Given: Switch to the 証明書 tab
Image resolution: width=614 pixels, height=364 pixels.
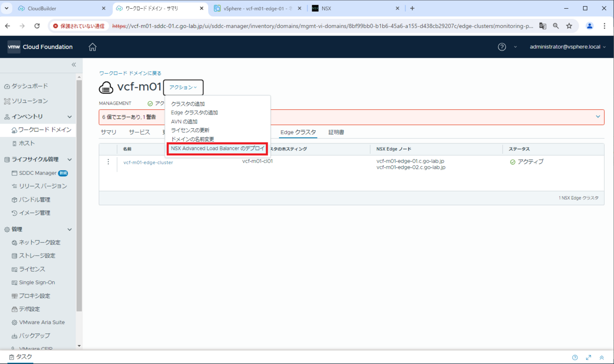Looking at the screenshot, I should (336, 132).
